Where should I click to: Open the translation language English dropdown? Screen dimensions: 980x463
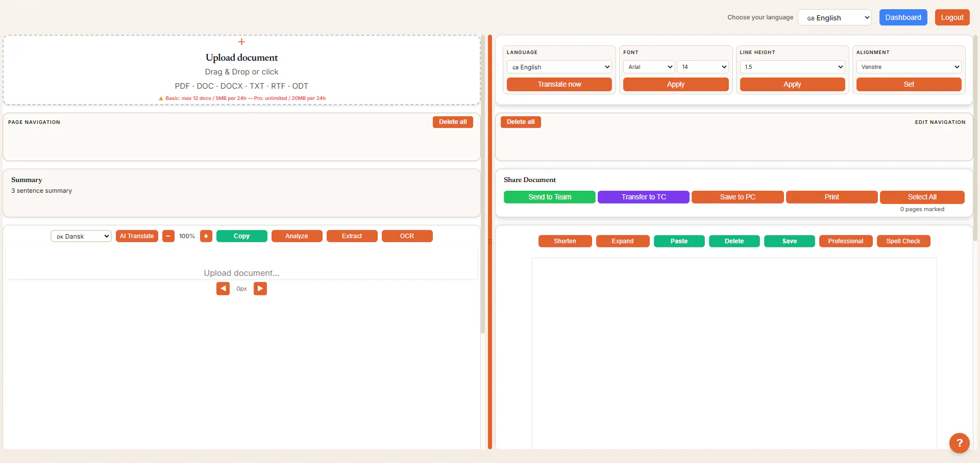tap(559, 67)
